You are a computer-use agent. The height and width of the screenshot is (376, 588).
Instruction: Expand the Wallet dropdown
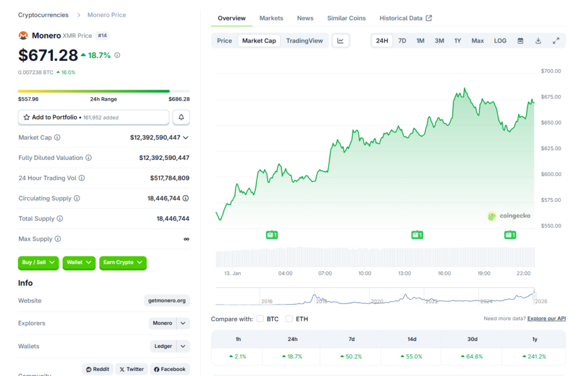click(x=79, y=263)
